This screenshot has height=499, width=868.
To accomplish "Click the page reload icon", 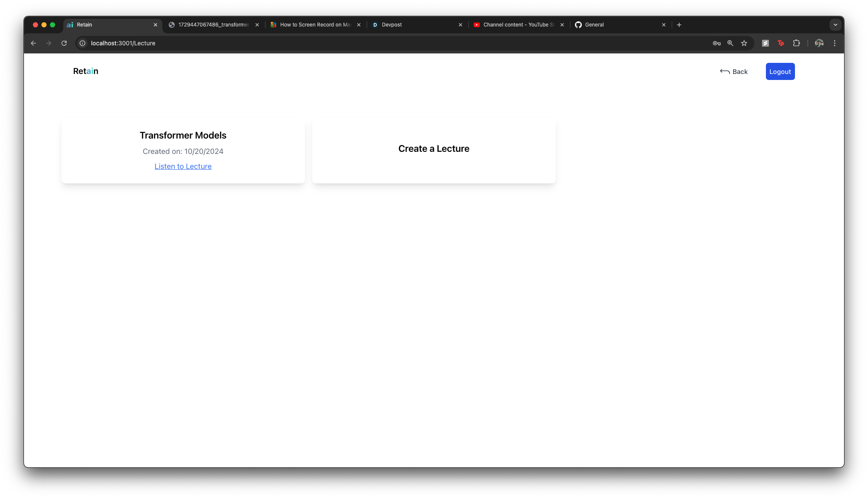I will pyautogui.click(x=64, y=43).
